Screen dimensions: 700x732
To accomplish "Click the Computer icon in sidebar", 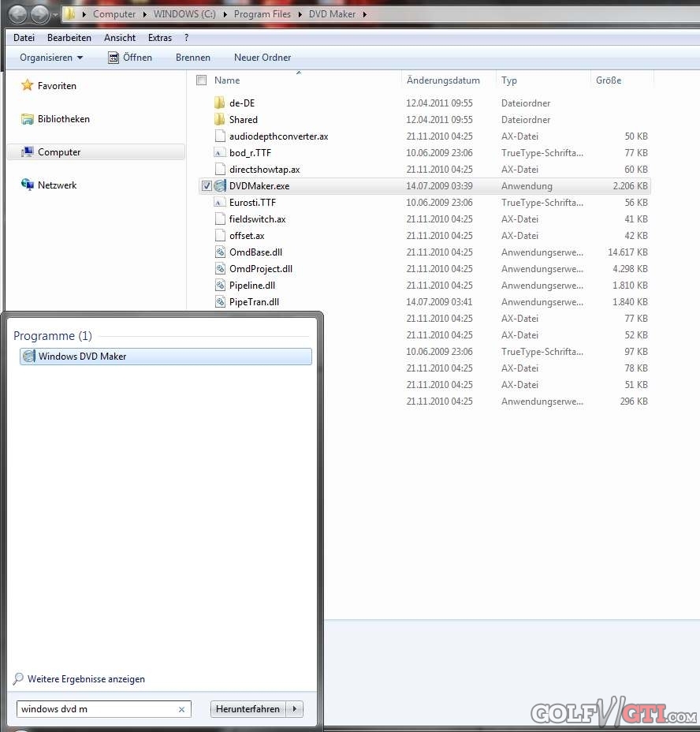I will point(28,151).
